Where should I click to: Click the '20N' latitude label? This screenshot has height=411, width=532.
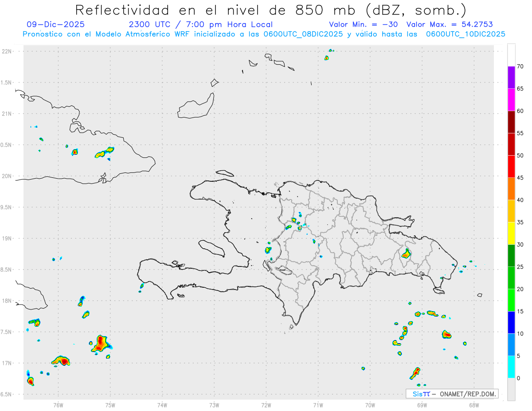pyautogui.click(x=8, y=176)
